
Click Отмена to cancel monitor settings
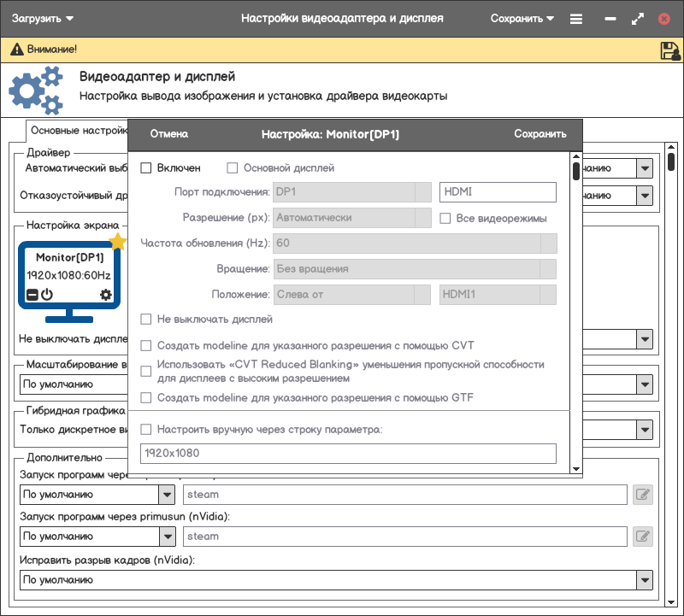pos(168,134)
